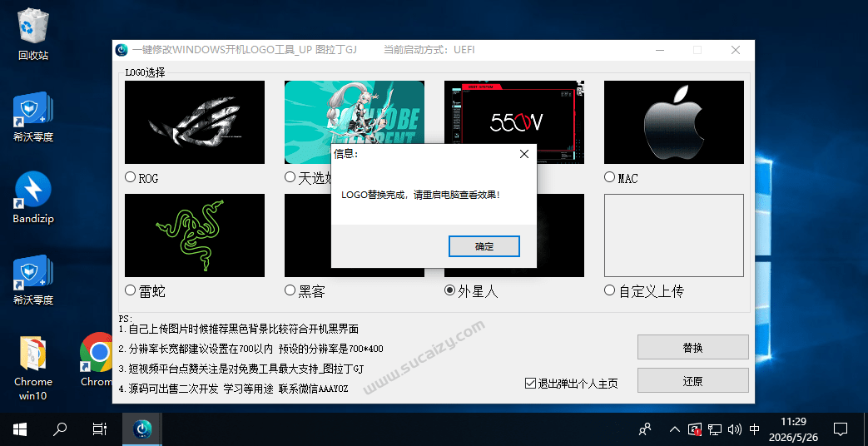Close the 信息 message dialog

pos(524,155)
